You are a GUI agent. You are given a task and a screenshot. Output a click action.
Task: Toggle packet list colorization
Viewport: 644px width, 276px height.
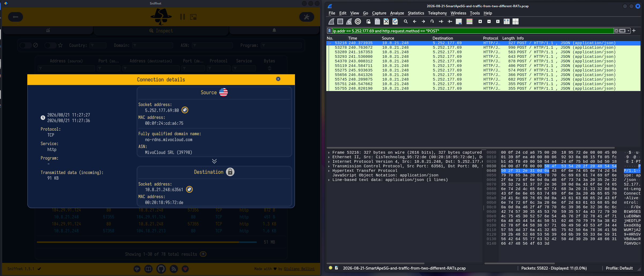click(469, 21)
